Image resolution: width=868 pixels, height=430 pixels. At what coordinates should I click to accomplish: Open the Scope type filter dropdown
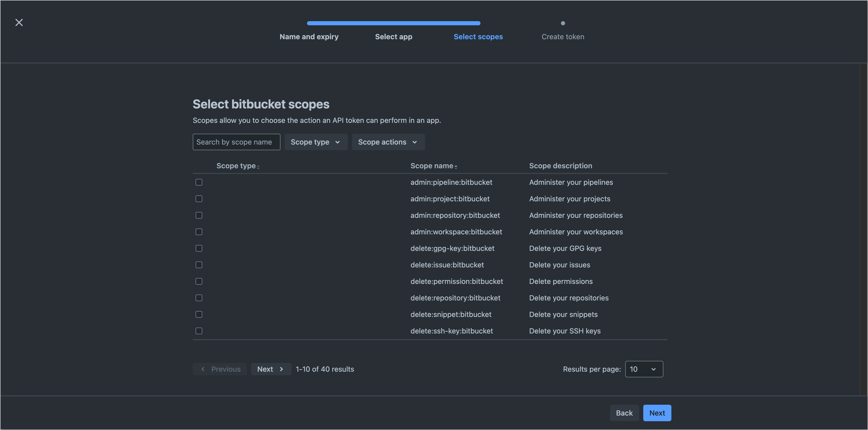tap(316, 142)
